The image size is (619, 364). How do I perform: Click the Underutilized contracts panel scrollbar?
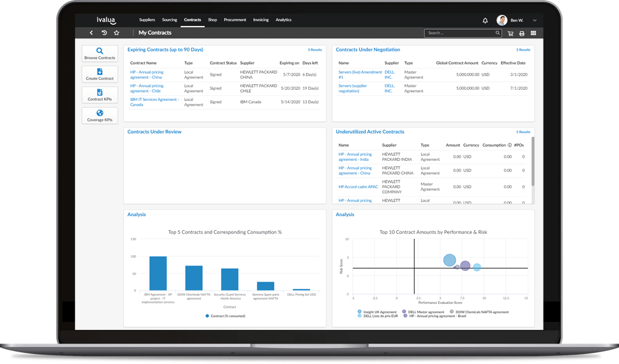click(x=533, y=162)
